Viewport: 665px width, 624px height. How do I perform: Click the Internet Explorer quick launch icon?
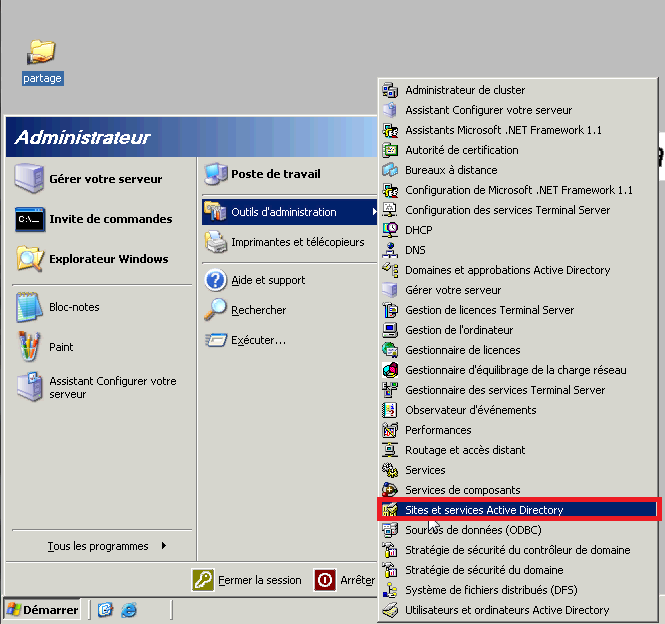[129, 610]
